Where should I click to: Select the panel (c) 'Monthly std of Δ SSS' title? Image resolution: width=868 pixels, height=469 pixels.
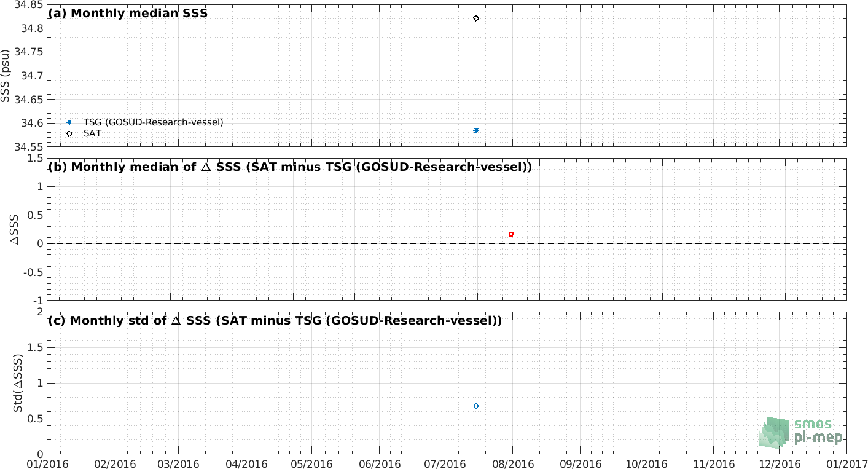coord(275,320)
